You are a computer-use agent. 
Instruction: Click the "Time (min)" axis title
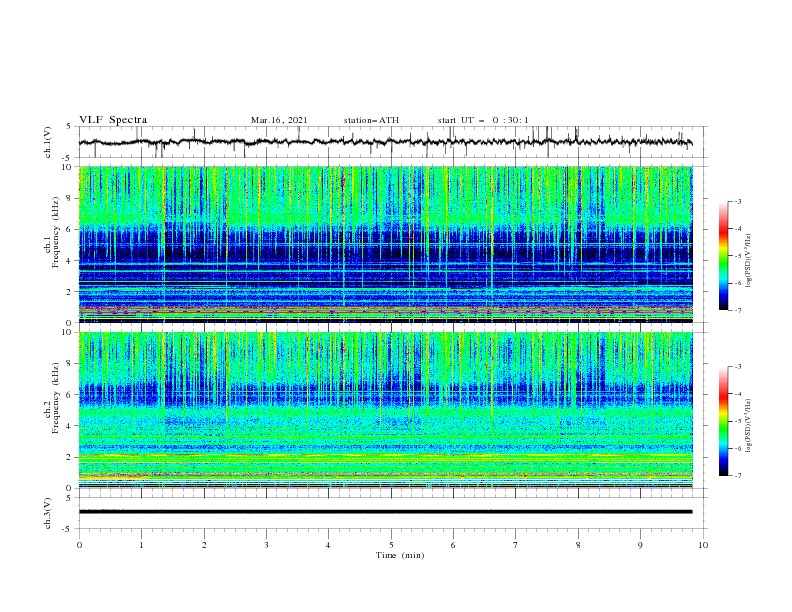coord(400,555)
